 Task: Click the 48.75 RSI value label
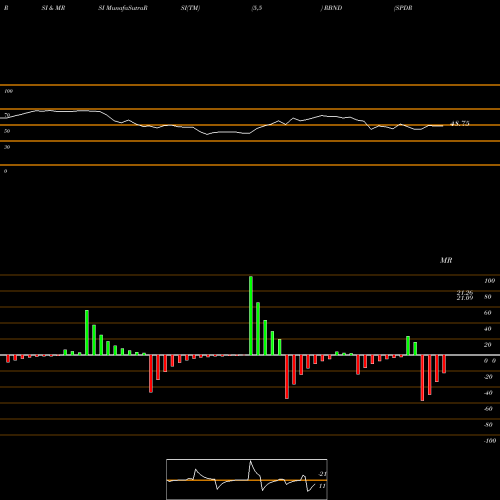click(460, 123)
